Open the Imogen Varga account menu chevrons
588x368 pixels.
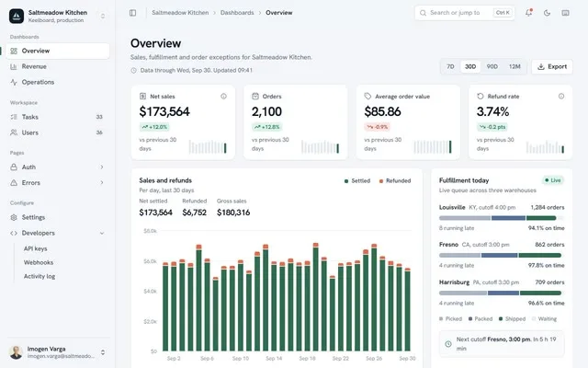tap(103, 352)
